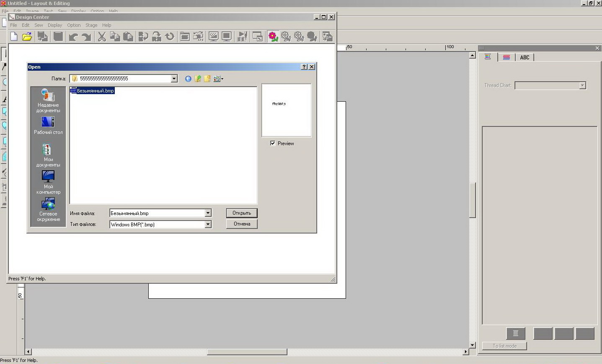Click the Отмена button
Image resolution: width=602 pixels, height=364 pixels.
[242, 224]
